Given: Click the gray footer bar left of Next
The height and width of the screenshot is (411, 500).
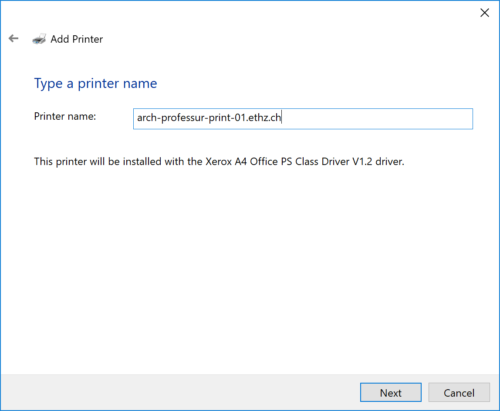Looking at the screenshot, I should coord(180,392).
